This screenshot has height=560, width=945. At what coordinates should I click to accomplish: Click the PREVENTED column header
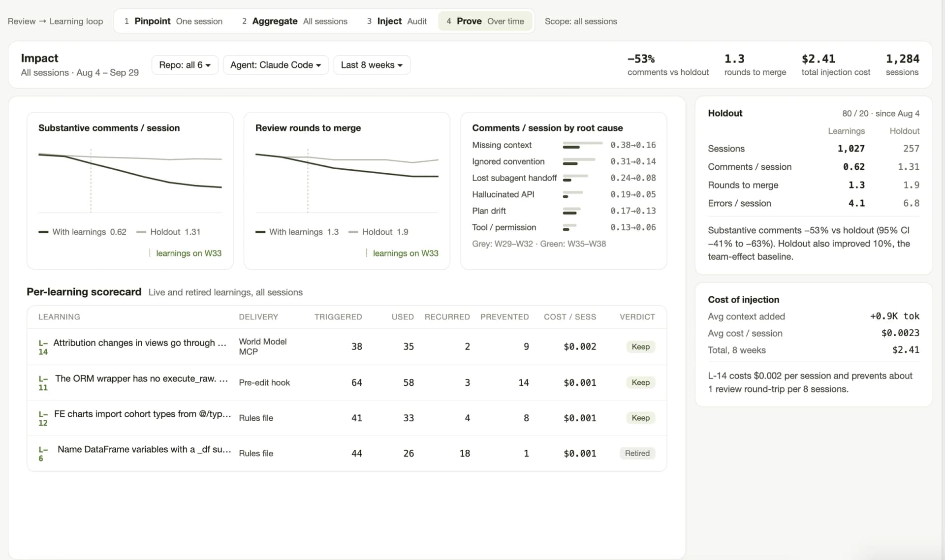pyautogui.click(x=504, y=317)
